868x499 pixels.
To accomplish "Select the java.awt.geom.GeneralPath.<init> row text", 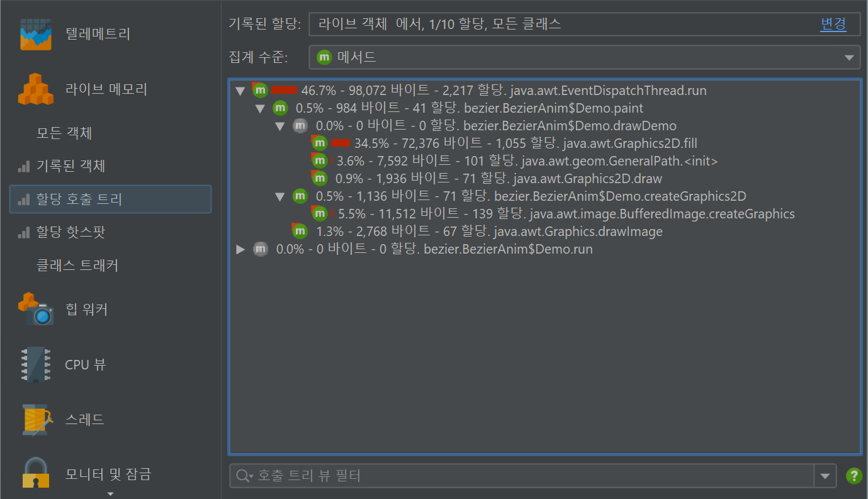I will pos(527,161).
